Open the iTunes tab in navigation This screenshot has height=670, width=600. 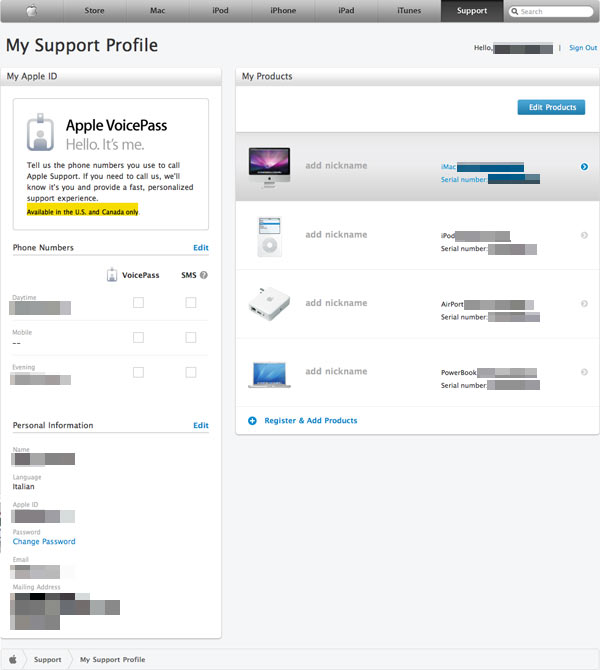[409, 11]
